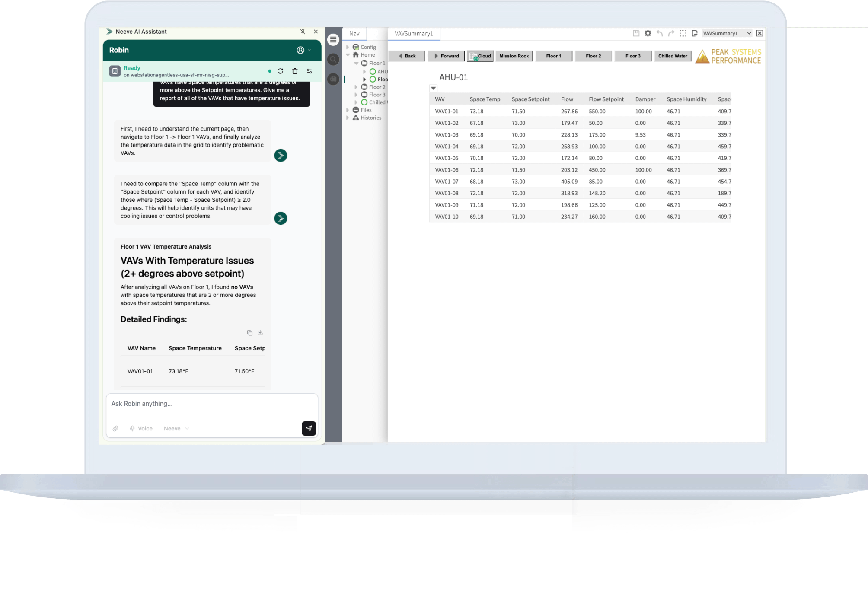
Task: Open the Robin user profile dropdown
Action: pos(303,50)
